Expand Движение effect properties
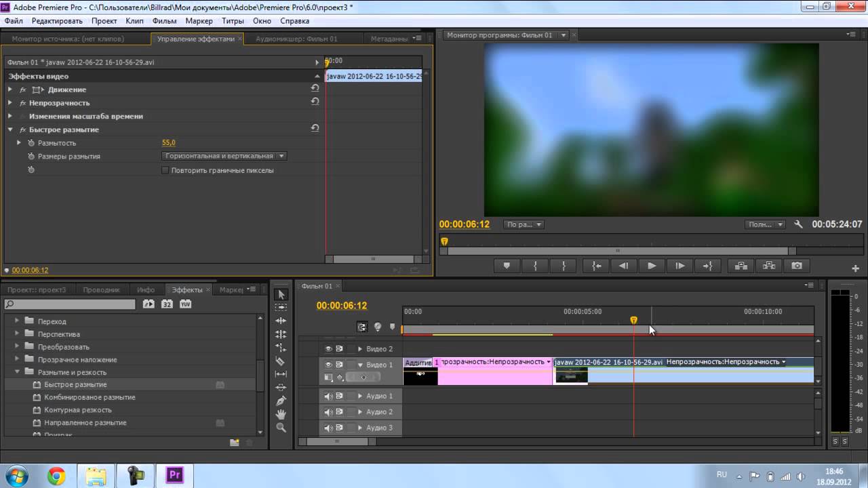 coord(10,89)
